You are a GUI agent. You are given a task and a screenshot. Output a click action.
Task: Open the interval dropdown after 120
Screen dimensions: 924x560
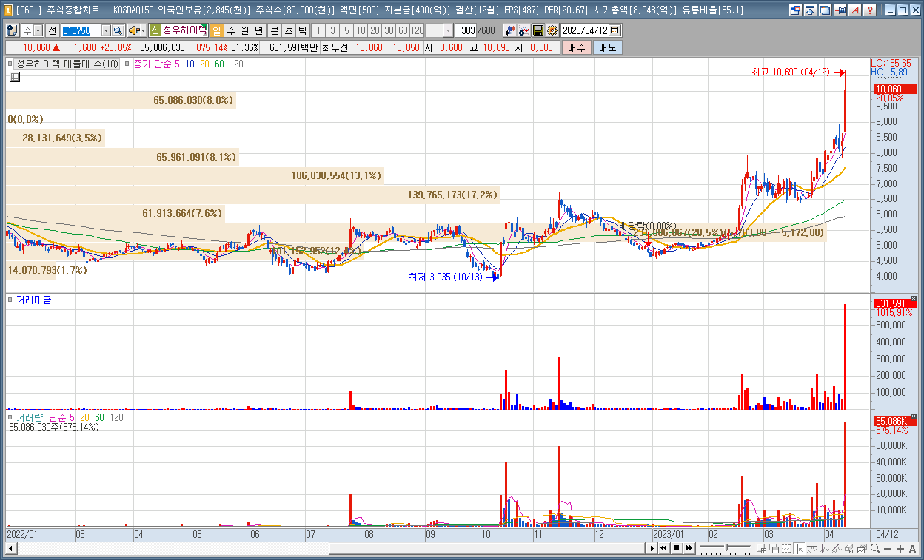(x=448, y=30)
